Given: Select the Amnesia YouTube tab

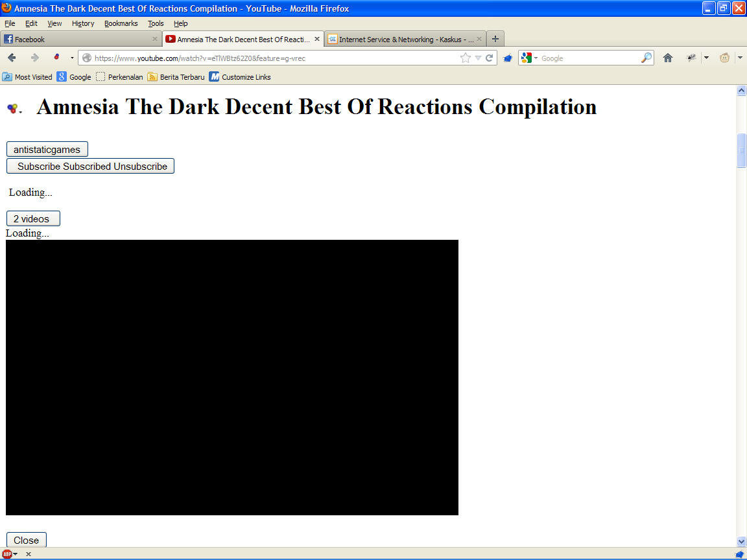Looking at the screenshot, I should coord(243,39).
